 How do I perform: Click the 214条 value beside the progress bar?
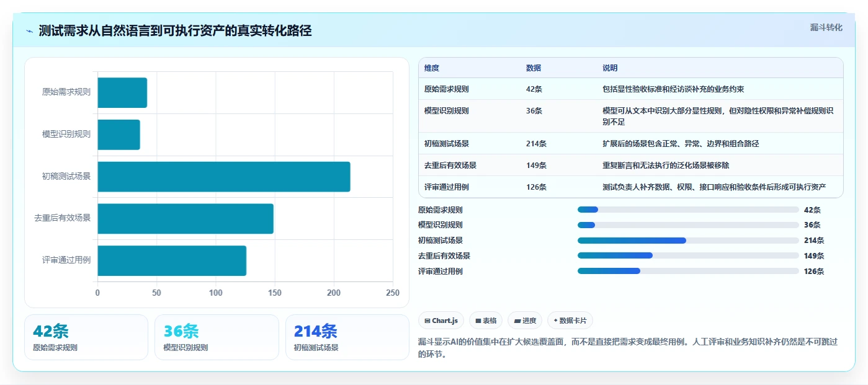tap(814, 241)
